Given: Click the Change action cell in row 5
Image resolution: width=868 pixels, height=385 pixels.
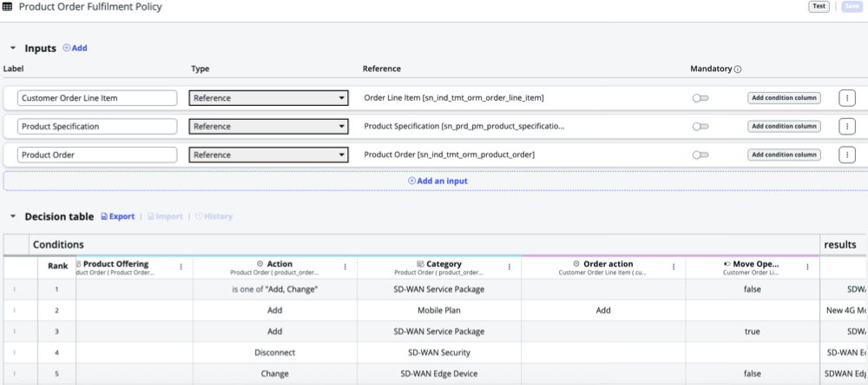Looking at the screenshot, I should point(275,374).
